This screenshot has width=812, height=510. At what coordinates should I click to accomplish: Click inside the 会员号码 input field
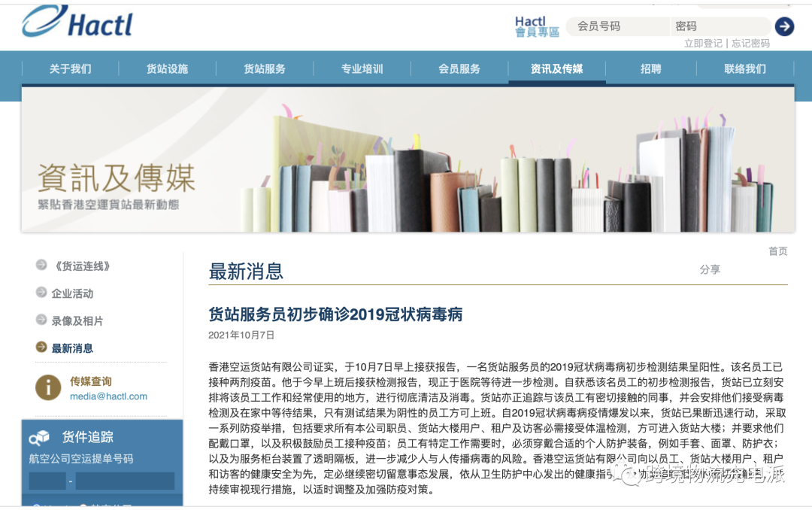tap(618, 26)
